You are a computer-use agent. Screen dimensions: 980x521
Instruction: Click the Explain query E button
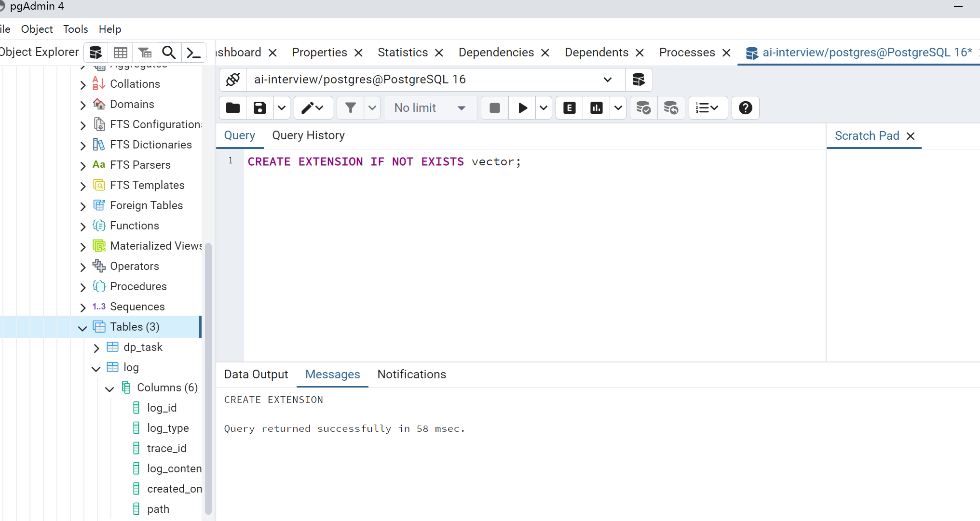(x=570, y=108)
